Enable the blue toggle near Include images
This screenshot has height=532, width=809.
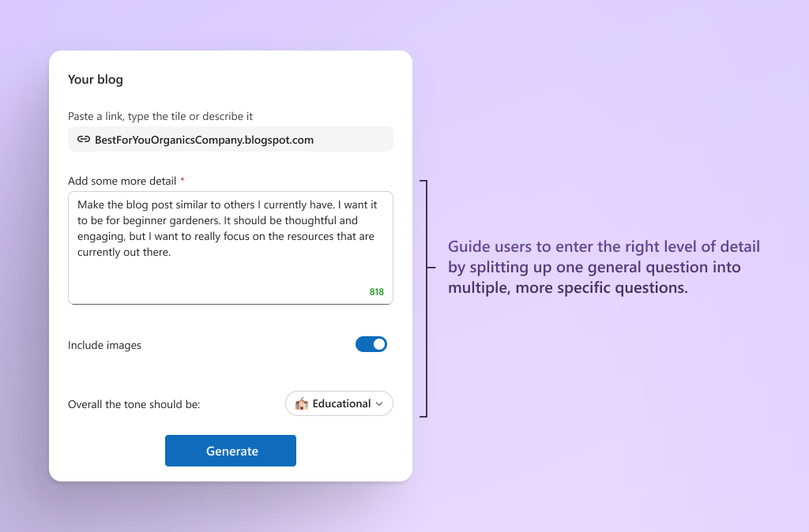pos(371,344)
